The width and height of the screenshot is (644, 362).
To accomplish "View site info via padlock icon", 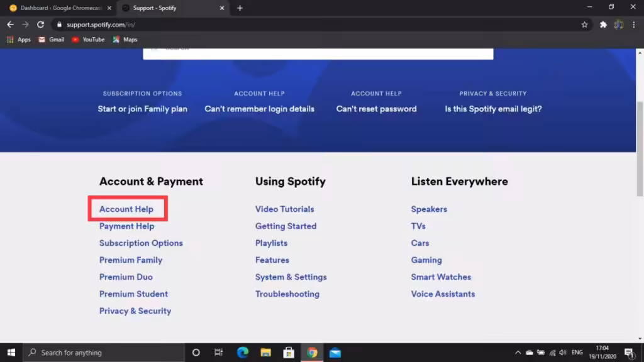I will coord(59,25).
